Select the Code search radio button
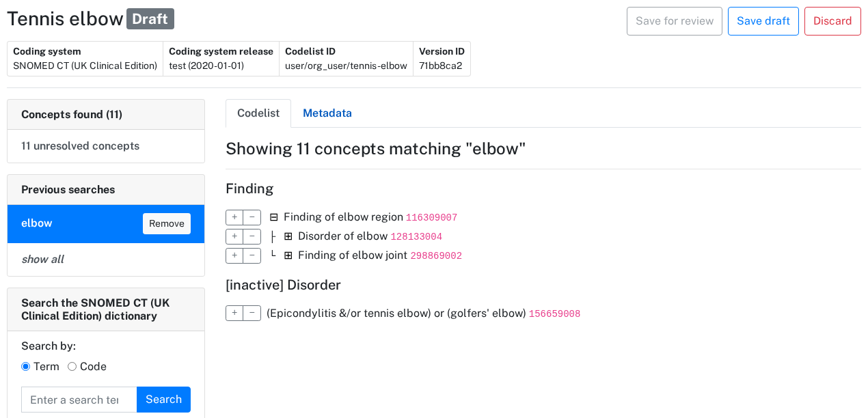The image size is (868, 418). (72, 367)
